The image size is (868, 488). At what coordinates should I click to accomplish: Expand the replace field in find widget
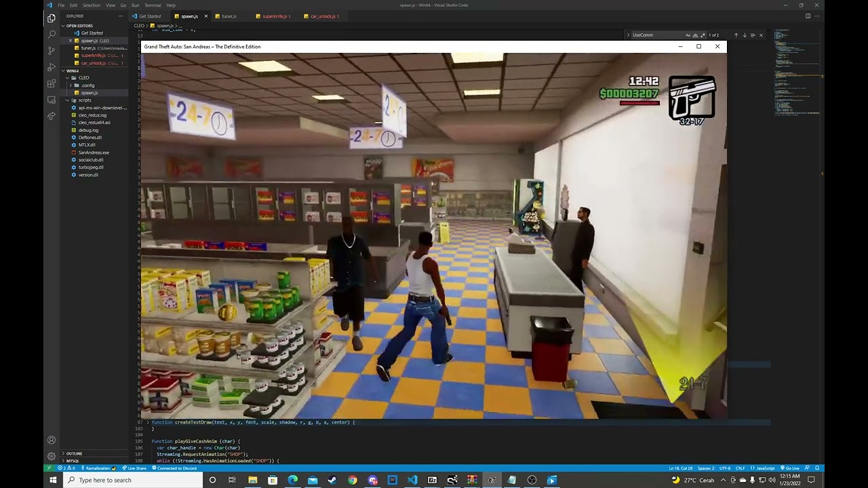pos(628,35)
